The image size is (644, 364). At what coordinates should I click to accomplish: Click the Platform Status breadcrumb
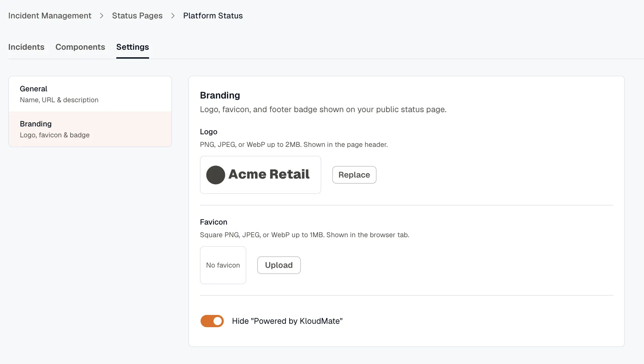click(213, 16)
